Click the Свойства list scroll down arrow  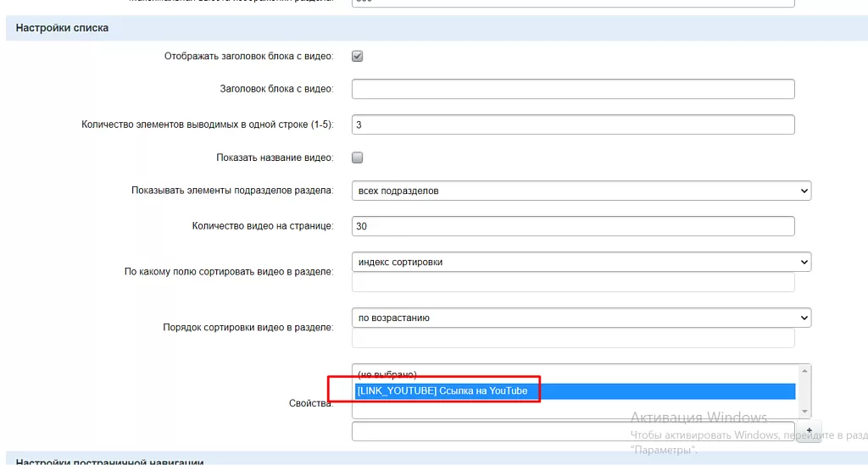pyautogui.click(x=804, y=412)
